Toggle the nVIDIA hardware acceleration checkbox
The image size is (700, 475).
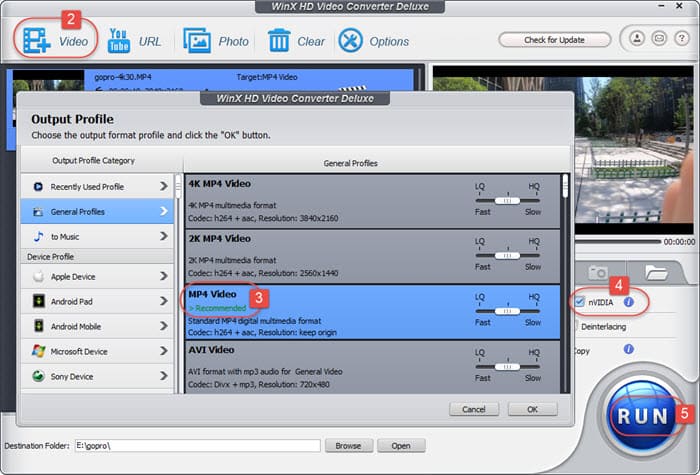[579, 302]
